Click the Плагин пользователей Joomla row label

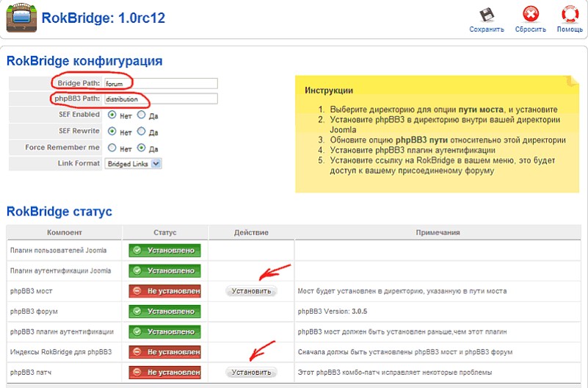[58, 251]
